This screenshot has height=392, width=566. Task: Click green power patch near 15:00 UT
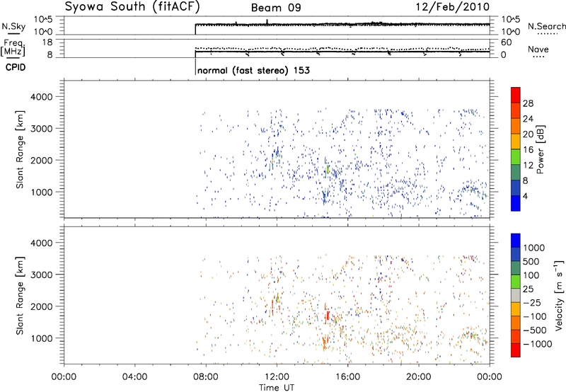(x=328, y=168)
